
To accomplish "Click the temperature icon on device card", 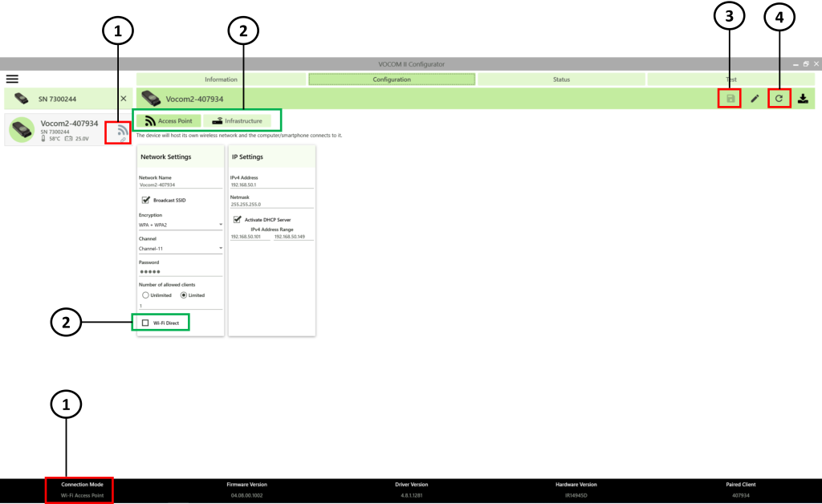I will click(43, 139).
